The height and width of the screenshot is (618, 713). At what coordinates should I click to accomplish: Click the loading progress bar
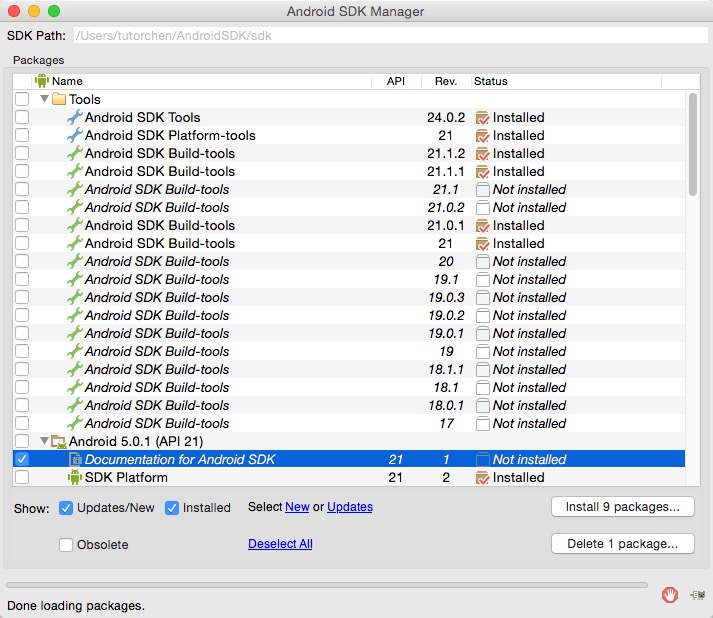(327, 585)
